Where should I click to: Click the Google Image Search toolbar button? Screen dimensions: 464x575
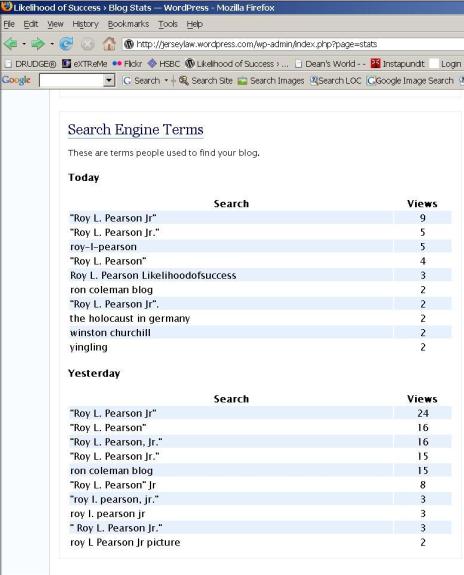pos(410,80)
